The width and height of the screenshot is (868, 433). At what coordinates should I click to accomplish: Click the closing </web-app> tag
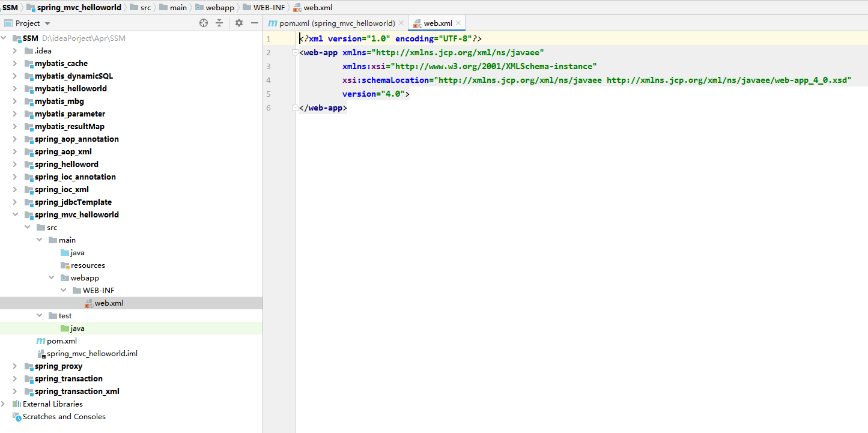tap(323, 108)
